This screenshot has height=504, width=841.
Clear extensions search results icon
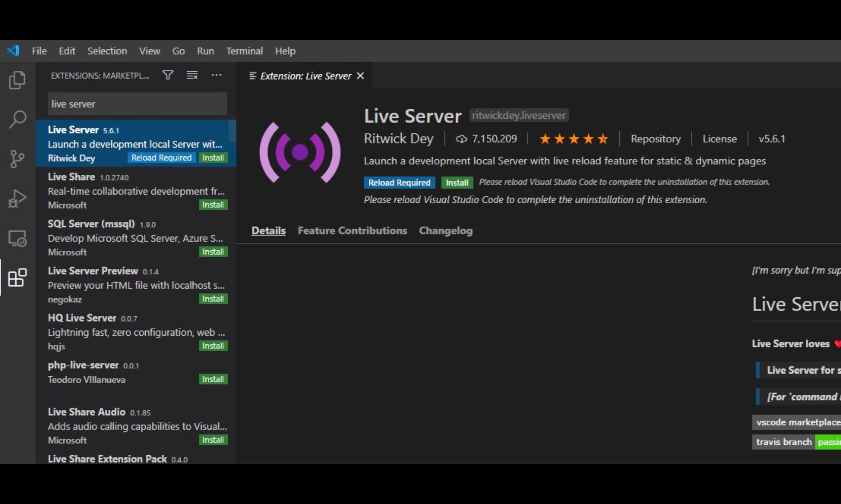(192, 75)
